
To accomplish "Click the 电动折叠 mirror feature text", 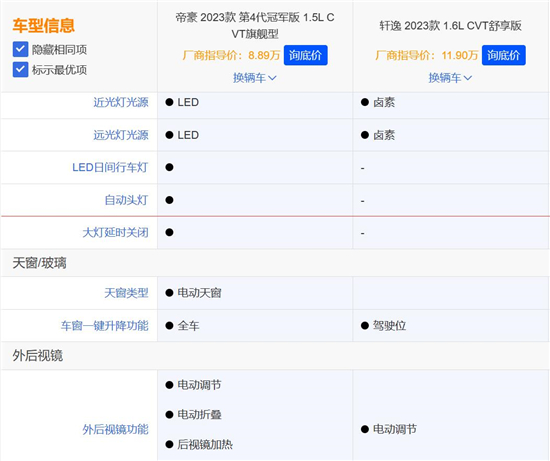I will (199, 415).
